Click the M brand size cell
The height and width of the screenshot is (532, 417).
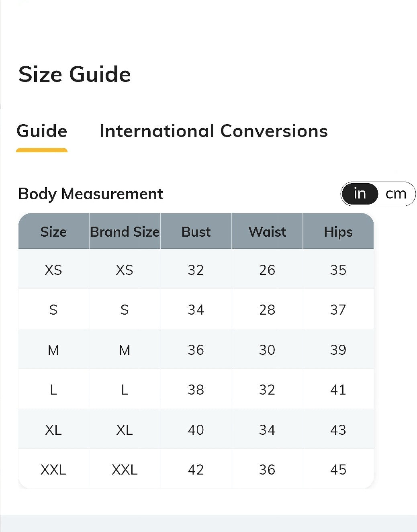pos(125,350)
